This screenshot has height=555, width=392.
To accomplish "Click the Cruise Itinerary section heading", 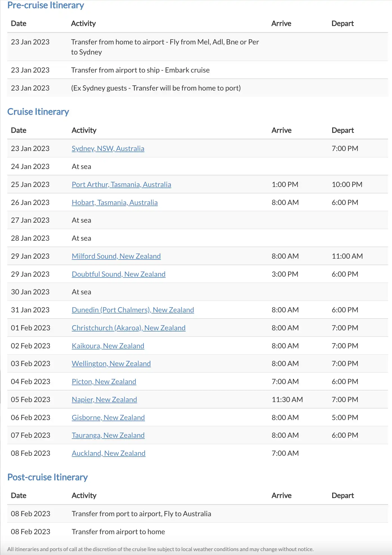I will click(x=38, y=112).
